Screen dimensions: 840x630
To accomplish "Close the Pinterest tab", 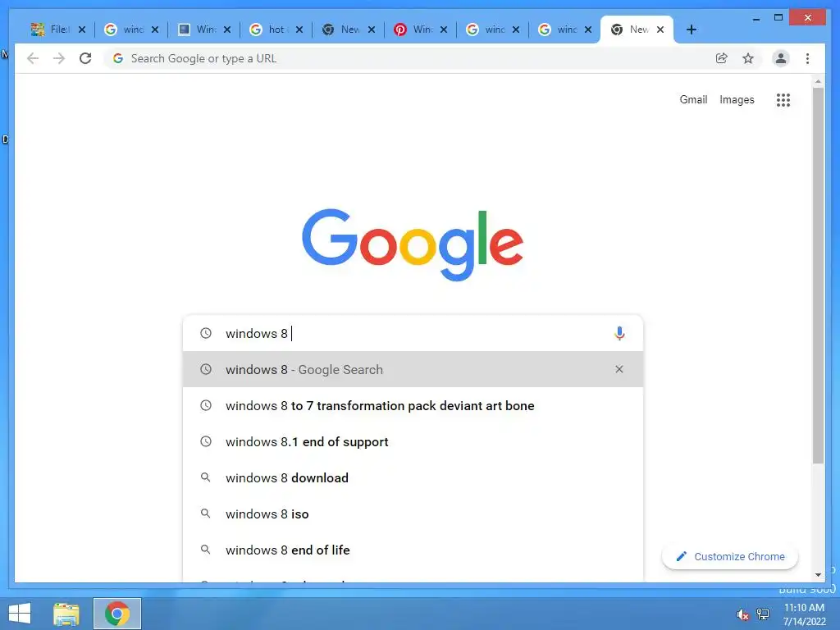I will click(x=444, y=30).
